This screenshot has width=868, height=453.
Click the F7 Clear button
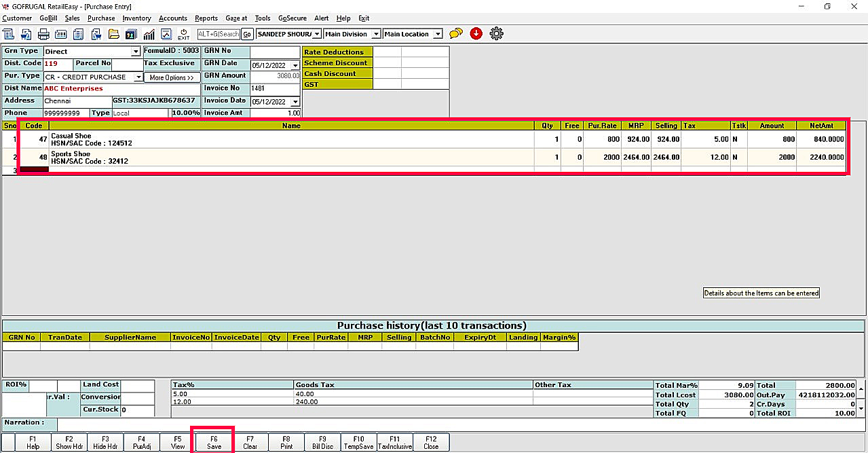tap(250, 442)
